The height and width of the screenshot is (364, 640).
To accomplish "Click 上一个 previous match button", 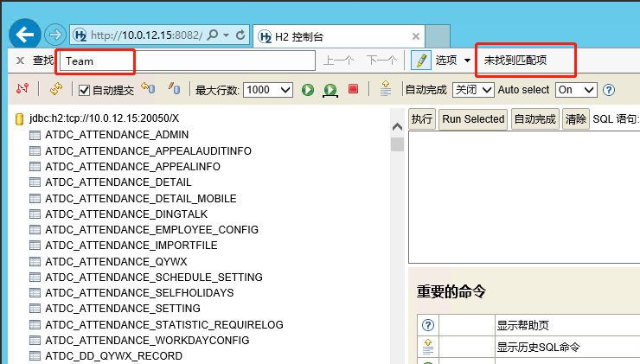I will pos(339,61).
